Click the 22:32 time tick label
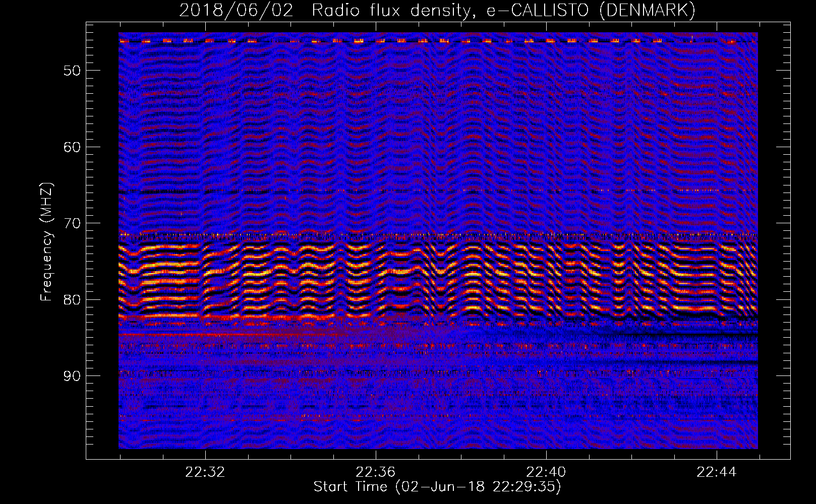 (205, 472)
